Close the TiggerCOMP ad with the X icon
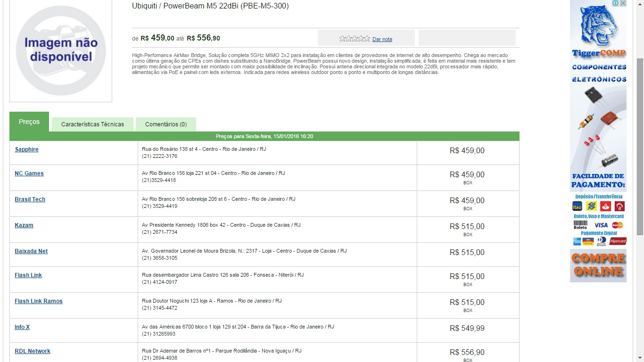The image size is (644, 362). [623, 3]
